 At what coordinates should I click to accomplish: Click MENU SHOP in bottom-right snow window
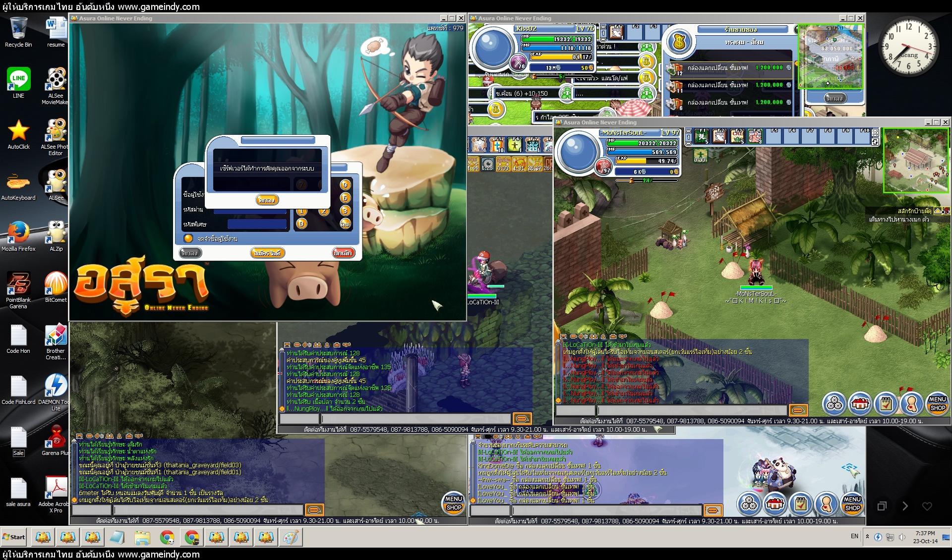pos(852,504)
